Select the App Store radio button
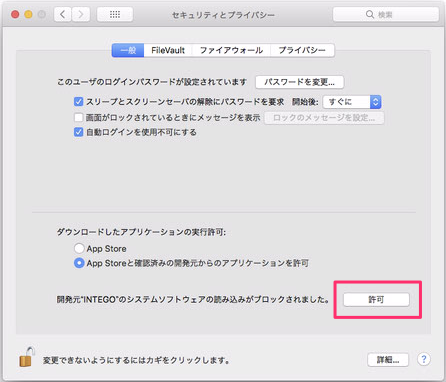446x382 pixels. [x=79, y=248]
